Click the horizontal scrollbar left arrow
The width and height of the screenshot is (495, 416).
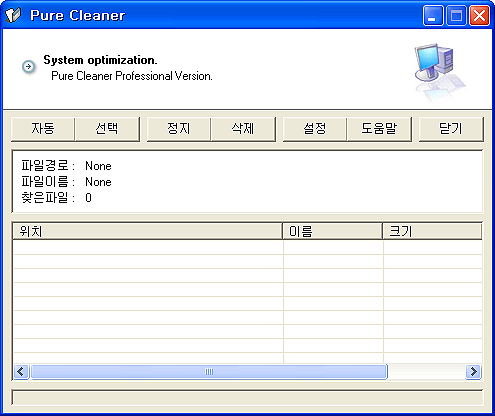click(x=21, y=371)
